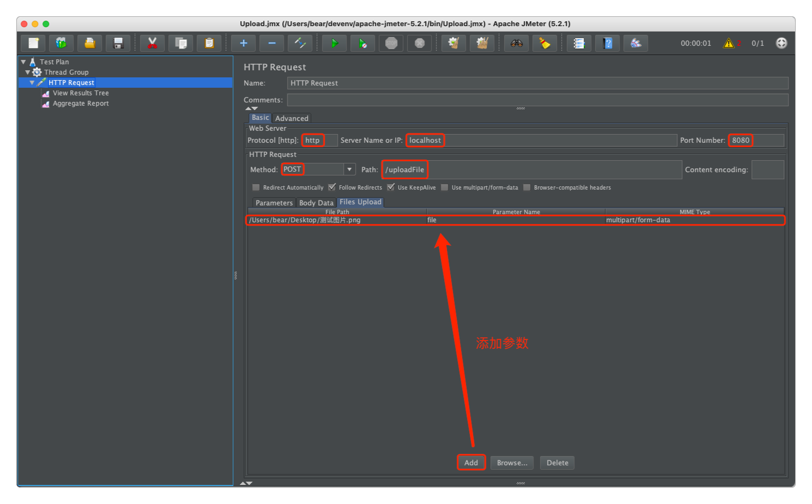Save the test plan with floppy icon
This screenshot has width=812, height=504.
coord(118,43)
